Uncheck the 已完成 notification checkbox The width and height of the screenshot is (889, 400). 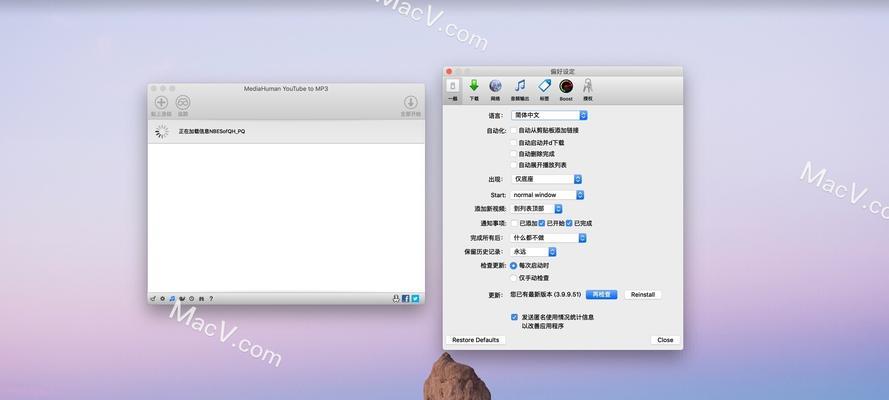569,223
